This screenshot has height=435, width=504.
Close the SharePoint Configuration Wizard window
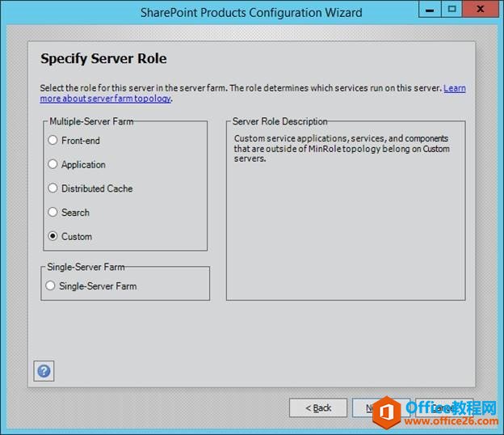pyautogui.click(x=481, y=9)
